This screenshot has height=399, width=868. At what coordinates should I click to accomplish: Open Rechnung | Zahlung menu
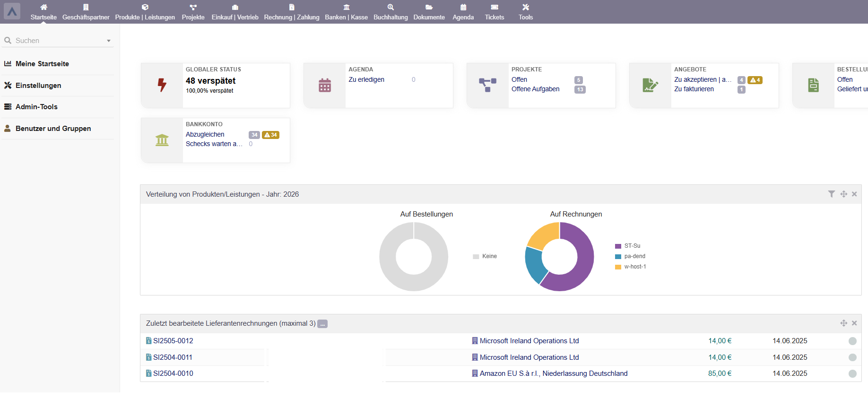click(x=292, y=12)
